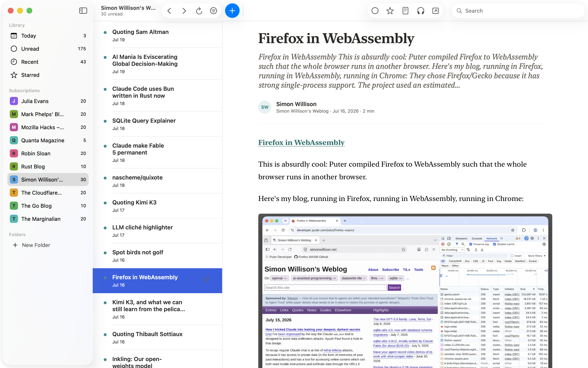Image resolution: width=588 pixels, height=368 pixels.
Task: Open article 'Spot birds not golf'
Action: point(157,256)
